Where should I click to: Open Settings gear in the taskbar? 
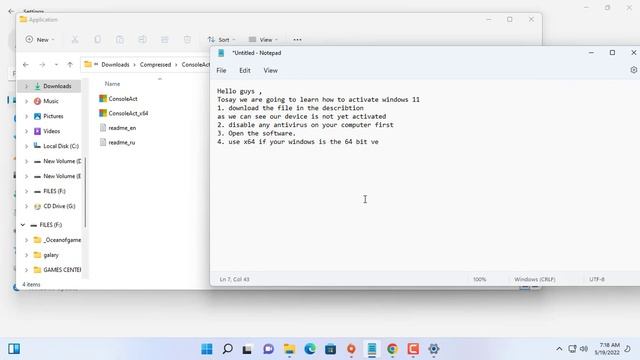[x=433, y=349]
